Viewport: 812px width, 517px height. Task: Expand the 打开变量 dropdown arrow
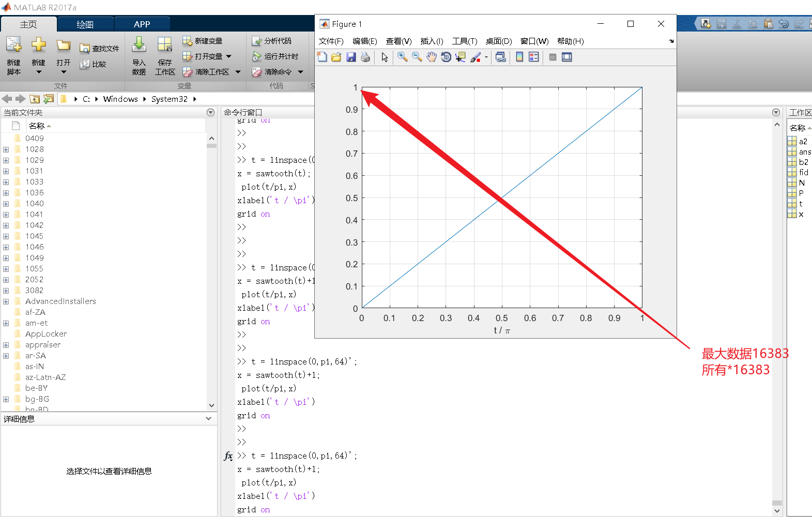(x=229, y=56)
